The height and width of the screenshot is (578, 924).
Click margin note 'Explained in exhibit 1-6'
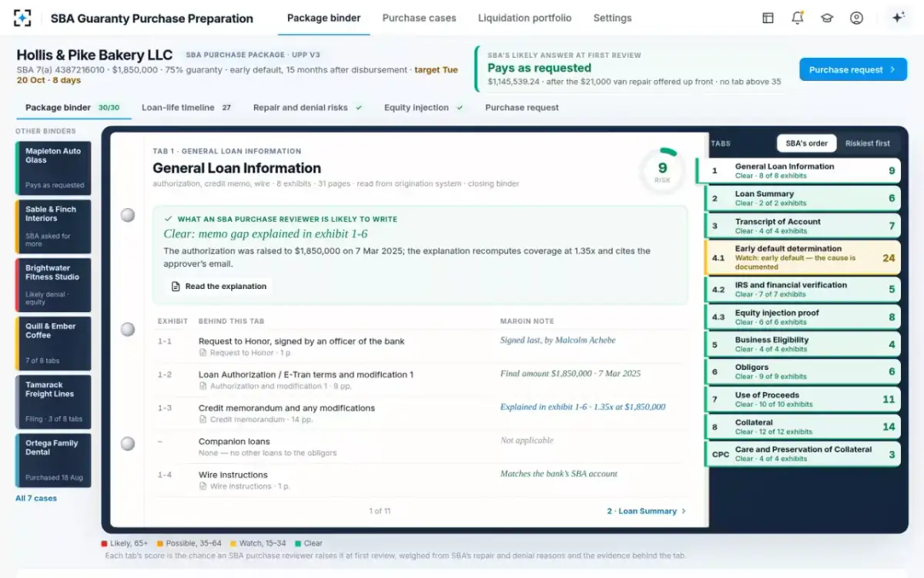click(x=583, y=407)
